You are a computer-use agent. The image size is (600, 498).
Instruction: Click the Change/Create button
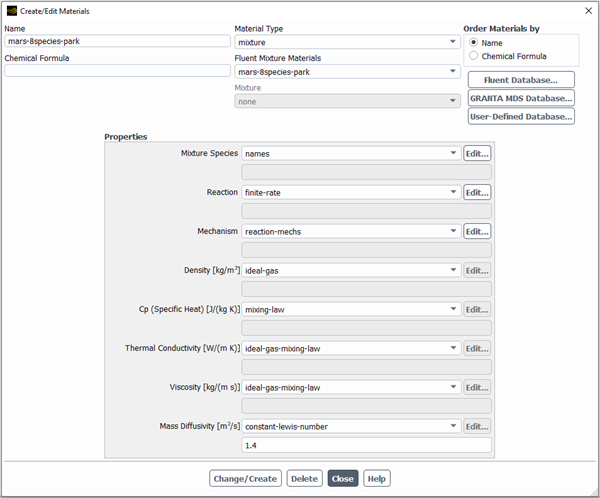point(245,478)
